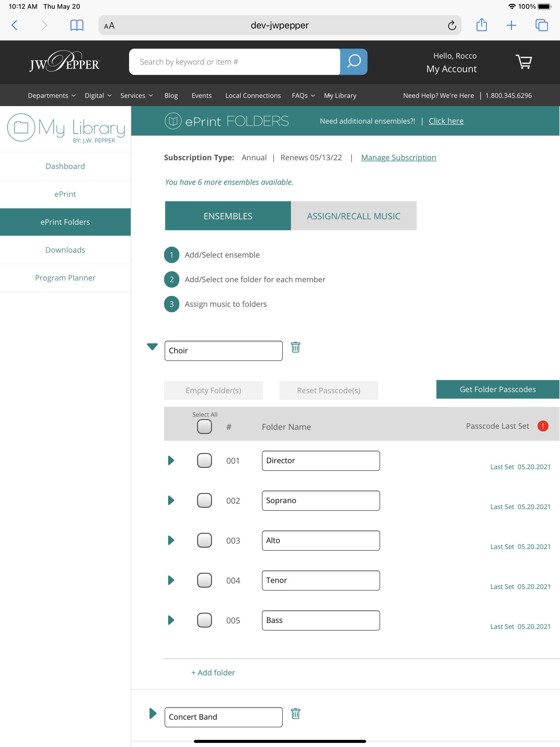Screen dimensions: 560x747
Task: Expand the Director folder row arrow
Action: (x=171, y=460)
